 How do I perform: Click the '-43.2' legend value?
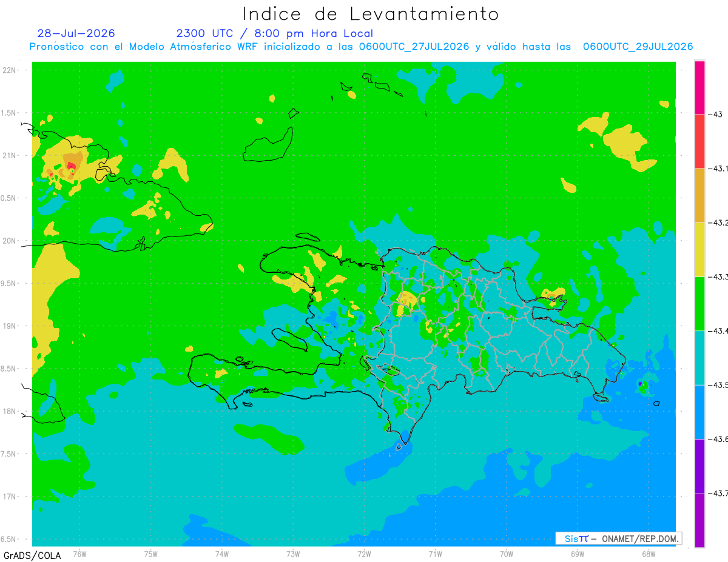[718, 222]
